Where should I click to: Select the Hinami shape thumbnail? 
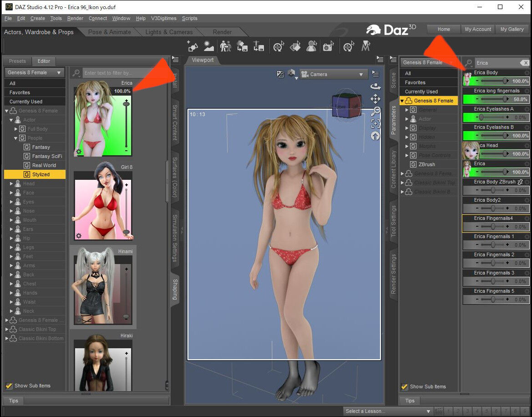[x=103, y=287]
